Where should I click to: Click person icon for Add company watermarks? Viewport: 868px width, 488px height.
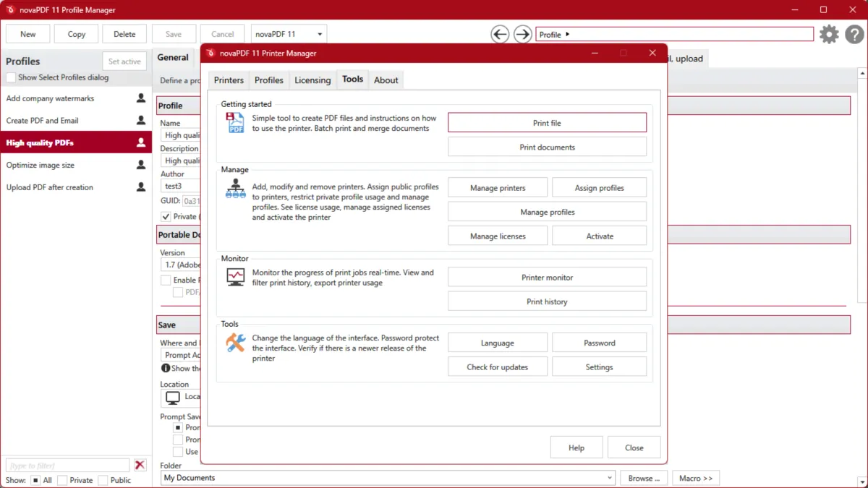coord(141,98)
